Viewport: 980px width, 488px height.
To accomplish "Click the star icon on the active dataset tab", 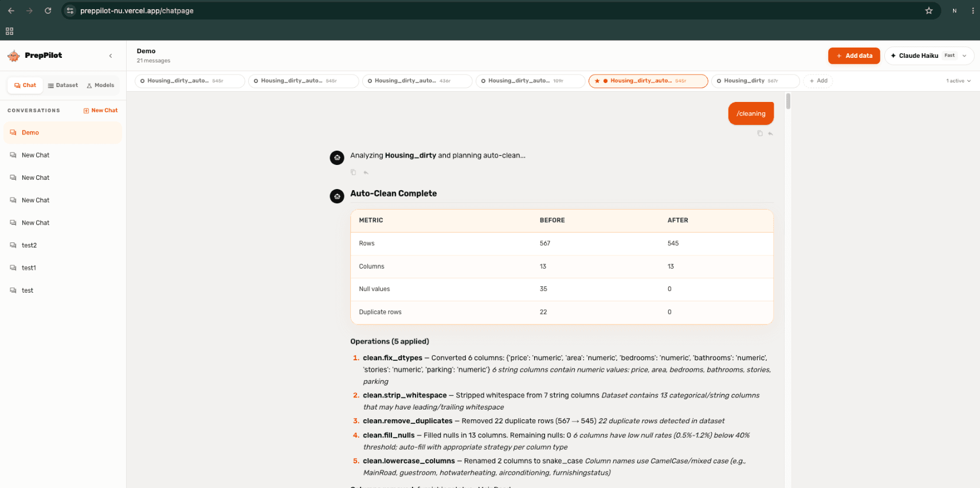I will (597, 81).
